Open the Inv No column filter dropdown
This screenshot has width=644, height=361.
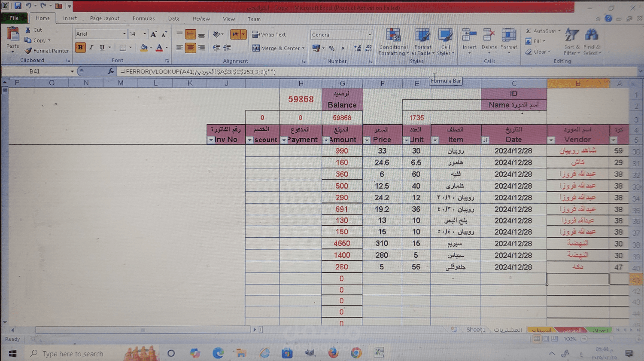coord(211,140)
